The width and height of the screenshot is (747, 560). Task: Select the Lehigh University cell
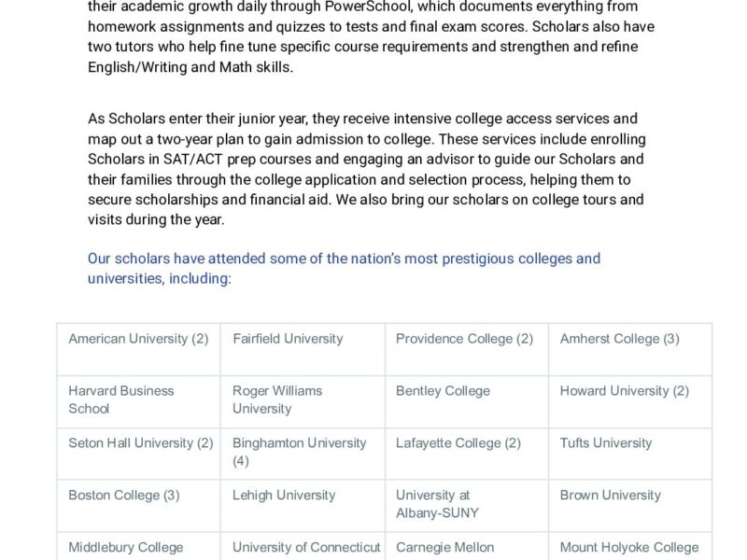point(284,496)
